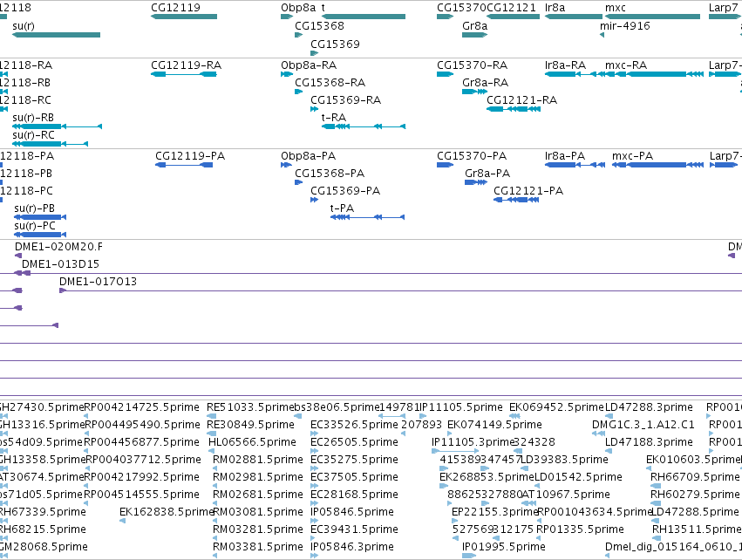Screen dimensions: 742x560
Task: Open the EC33526.5prime EST label
Action: [355, 425]
